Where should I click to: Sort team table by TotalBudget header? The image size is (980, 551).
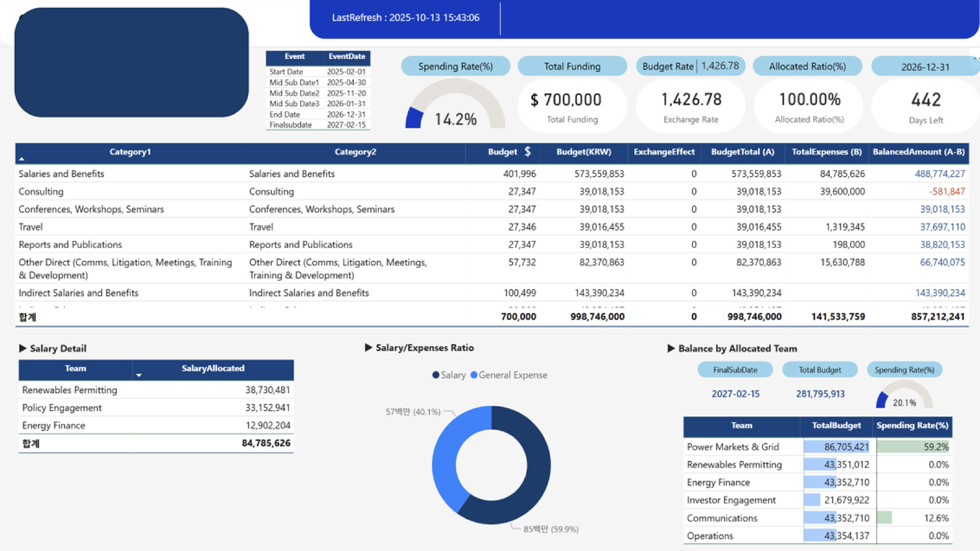836,425
